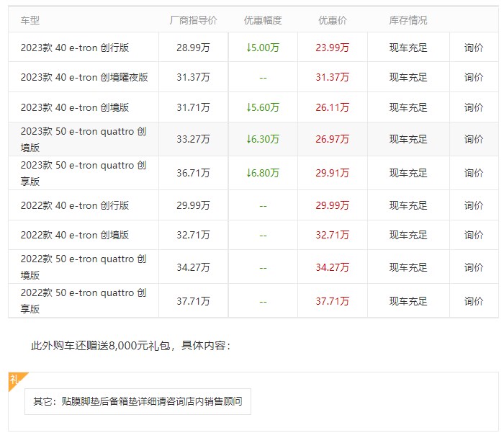The width and height of the screenshot is (504, 438).
Task: Click the ↓5.00万 discount value
Action: (x=263, y=48)
